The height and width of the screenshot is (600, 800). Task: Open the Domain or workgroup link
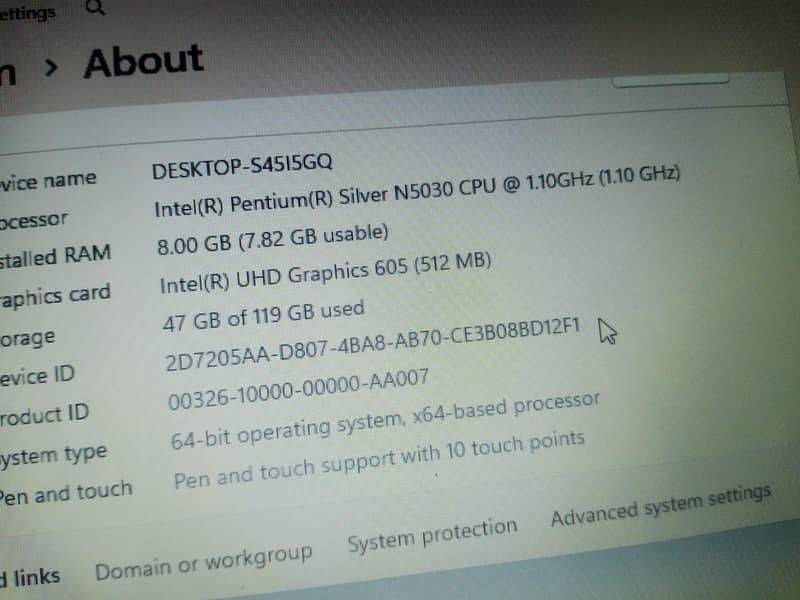[204, 563]
